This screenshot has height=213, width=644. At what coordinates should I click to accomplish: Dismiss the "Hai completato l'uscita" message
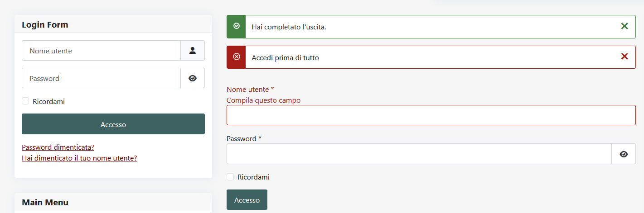[x=624, y=26]
